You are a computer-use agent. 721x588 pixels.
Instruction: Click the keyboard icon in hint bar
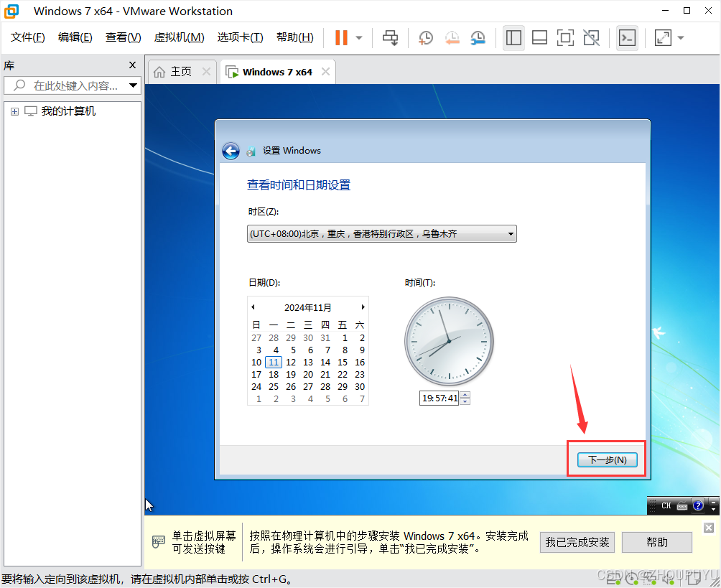pyautogui.click(x=158, y=541)
